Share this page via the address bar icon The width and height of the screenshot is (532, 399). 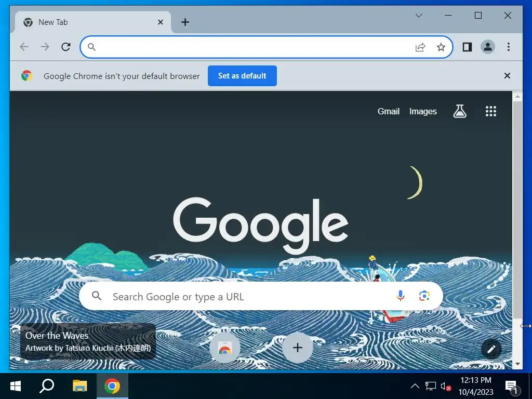[420, 47]
